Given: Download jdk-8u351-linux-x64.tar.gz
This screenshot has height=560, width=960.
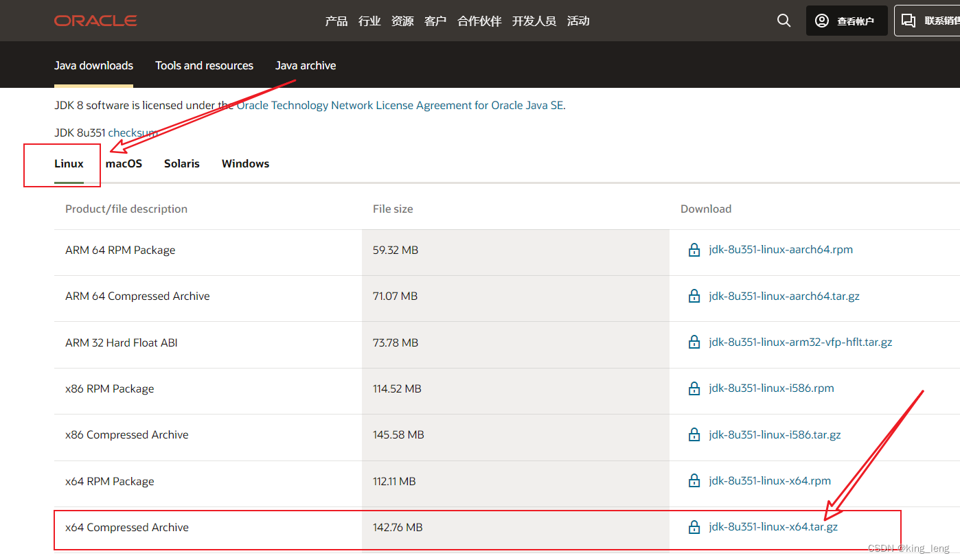Looking at the screenshot, I should tap(773, 527).
